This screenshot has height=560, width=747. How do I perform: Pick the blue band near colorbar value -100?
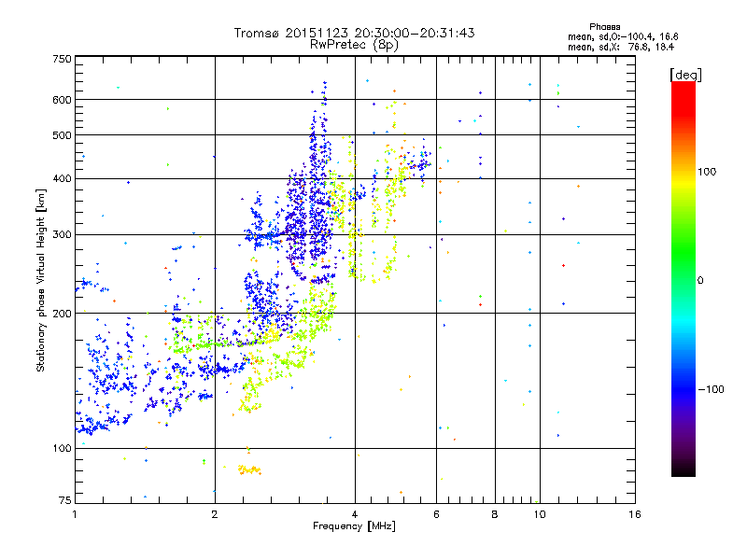684,389
